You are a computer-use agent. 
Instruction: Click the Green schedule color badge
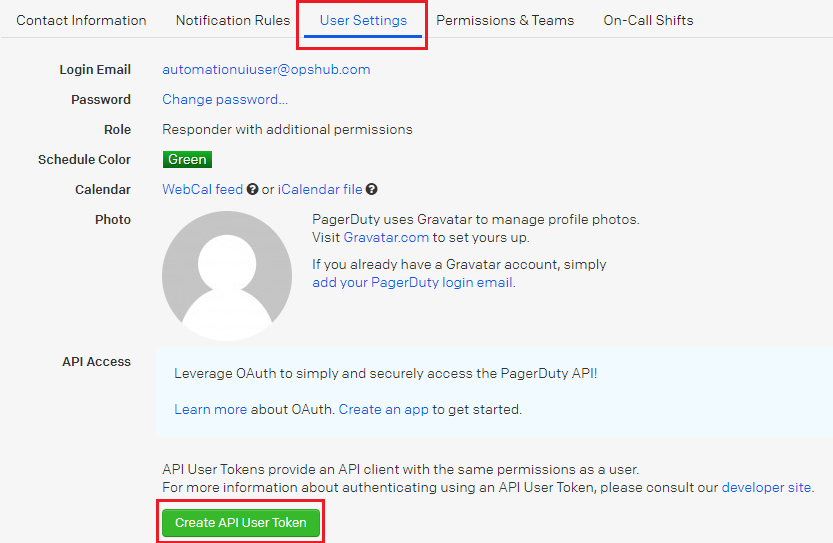(187, 159)
